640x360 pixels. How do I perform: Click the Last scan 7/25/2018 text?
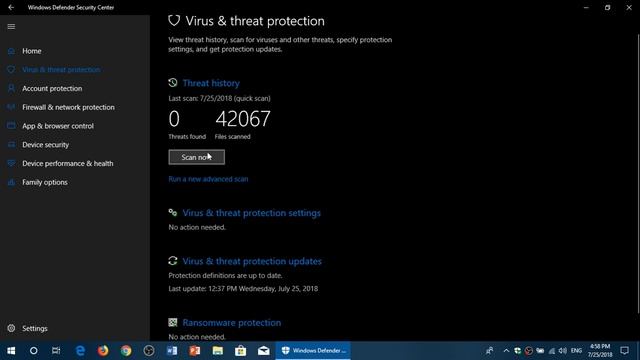click(219, 98)
